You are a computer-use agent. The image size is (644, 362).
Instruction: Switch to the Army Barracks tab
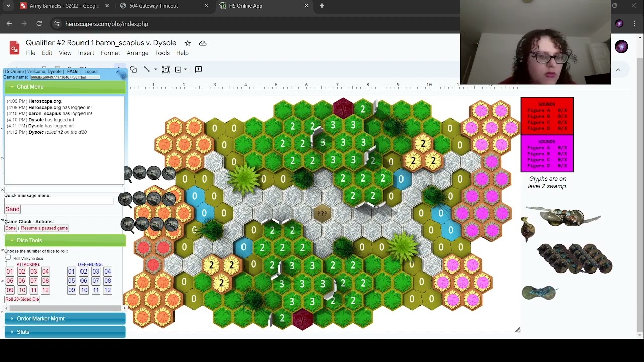(64, 6)
